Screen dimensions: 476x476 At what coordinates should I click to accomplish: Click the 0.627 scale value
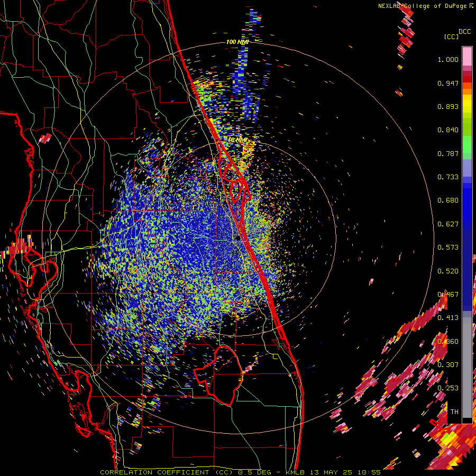(448, 224)
